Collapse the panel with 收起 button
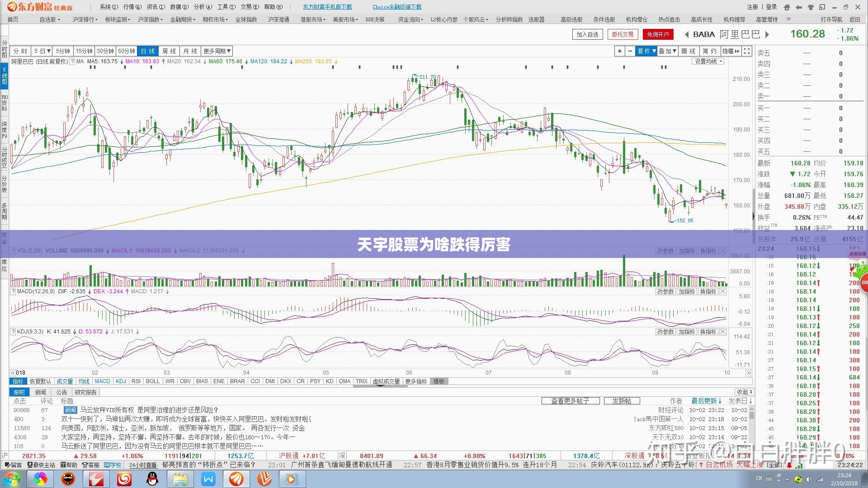This screenshot has width=868, height=488. coord(745,392)
